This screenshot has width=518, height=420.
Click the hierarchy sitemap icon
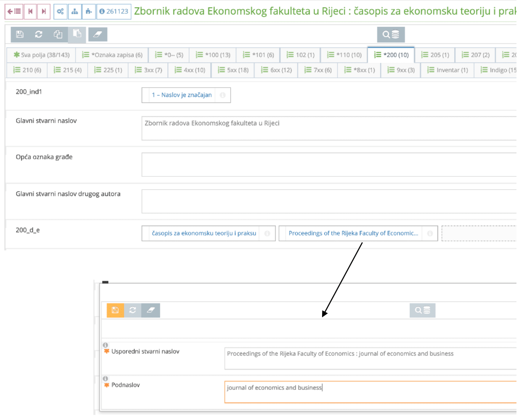click(x=75, y=11)
